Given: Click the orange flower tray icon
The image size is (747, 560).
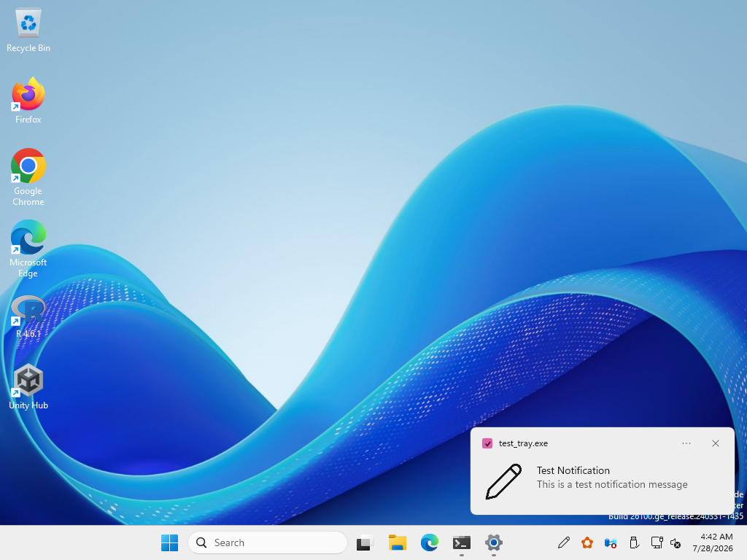Looking at the screenshot, I should click(x=587, y=542).
